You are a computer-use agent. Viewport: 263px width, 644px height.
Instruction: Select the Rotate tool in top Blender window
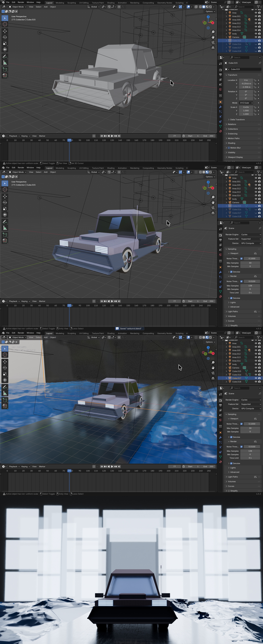pos(5,37)
